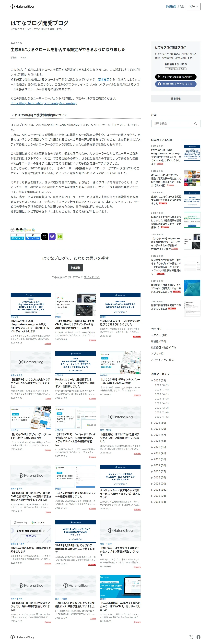
Task: Open the 2025 / 8 (2) monthly archive
Action: click(x=162, y=385)
